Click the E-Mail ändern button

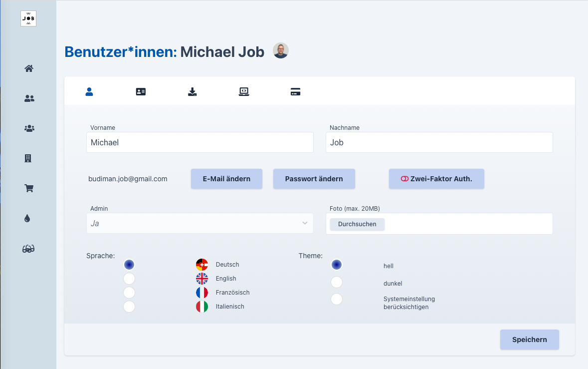pyautogui.click(x=226, y=179)
